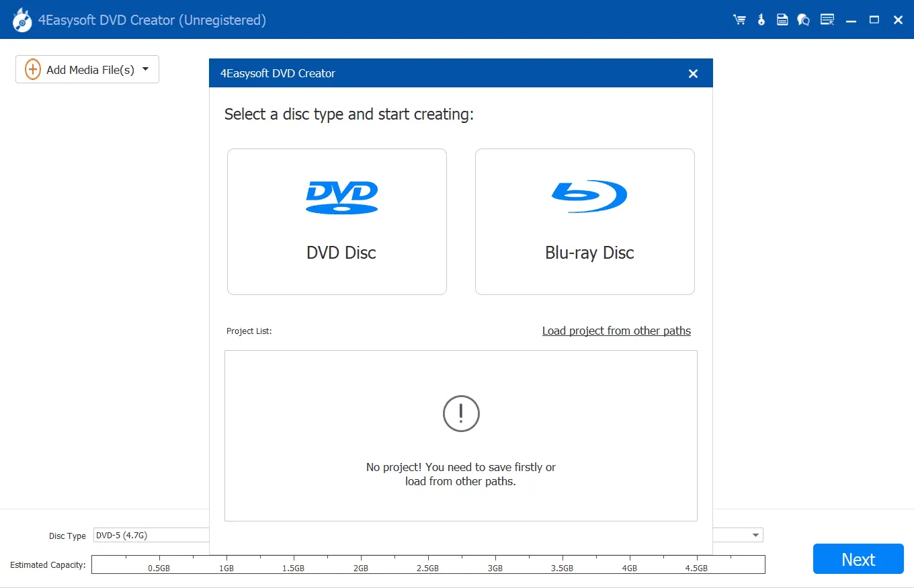Screen dimensions: 914x588
Task: Click the key register icon
Action: 761,20
